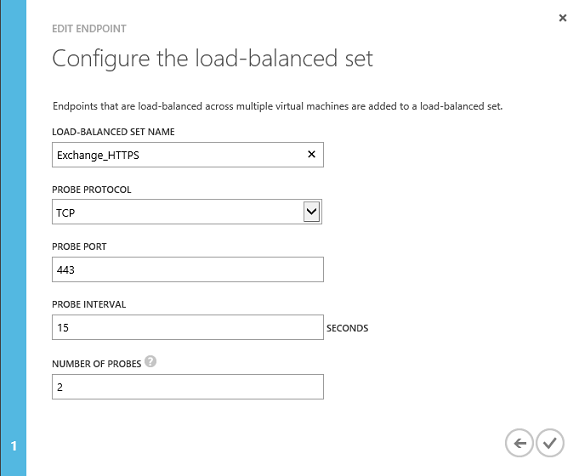Open help for Number of Probes
Image resolution: width=579 pixels, height=476 pixels.
tap(150, 361)
